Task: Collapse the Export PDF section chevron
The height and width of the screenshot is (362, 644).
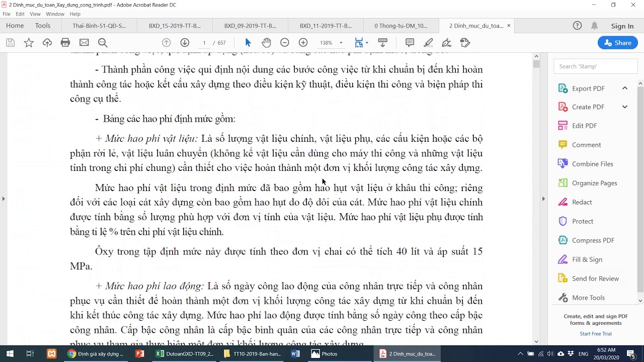Action: coord(625,88)
